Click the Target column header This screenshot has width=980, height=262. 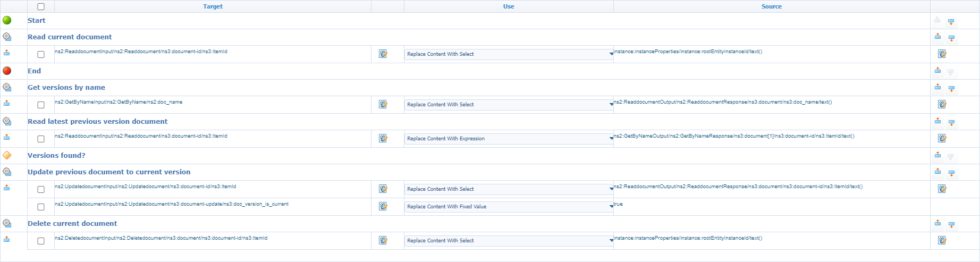click(x=213, y=6)
